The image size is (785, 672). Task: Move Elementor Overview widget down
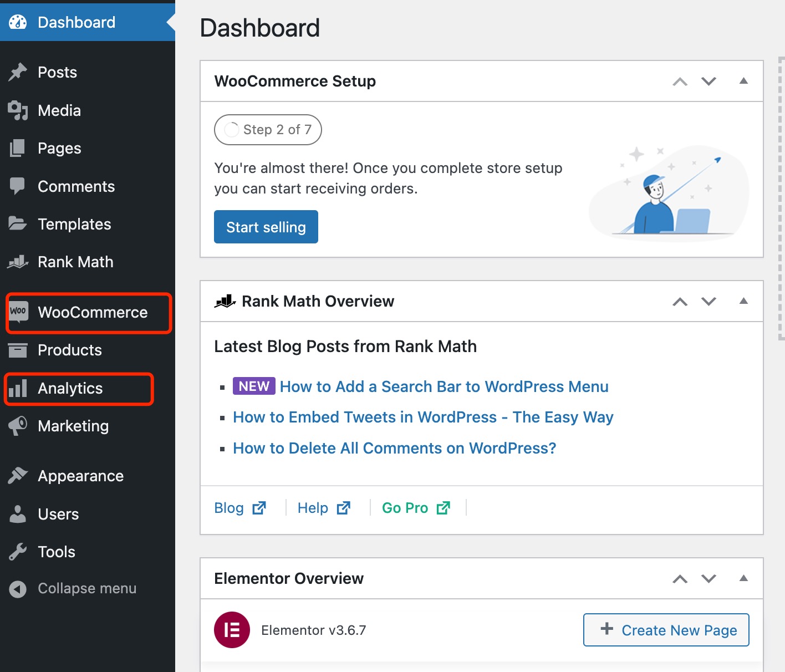(x=708, y=579)
